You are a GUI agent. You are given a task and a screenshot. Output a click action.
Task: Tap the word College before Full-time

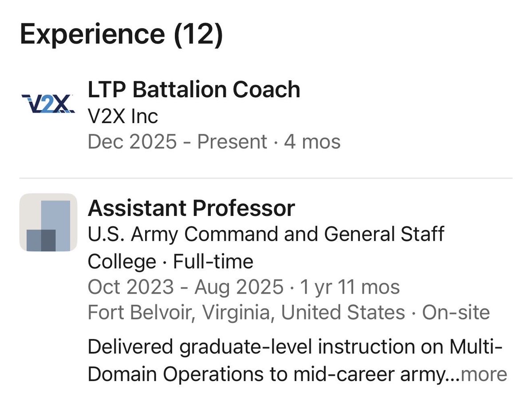pyautogui.click(x=122, y=261)
